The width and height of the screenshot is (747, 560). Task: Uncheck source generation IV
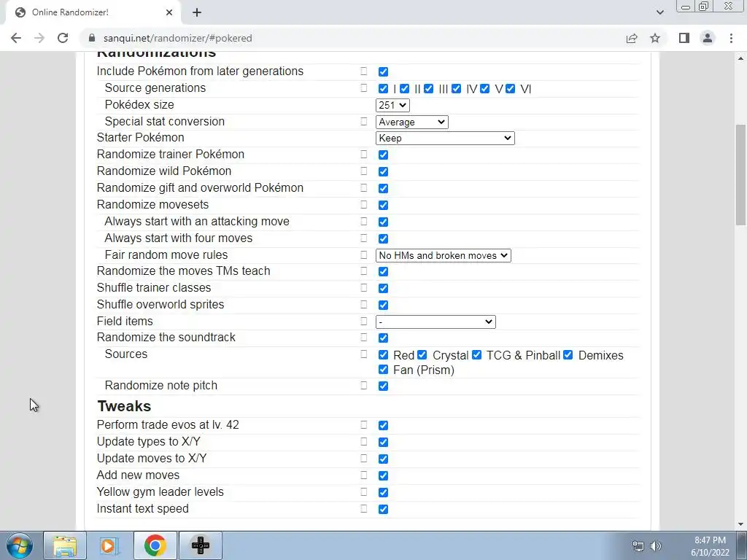(456, 88)
